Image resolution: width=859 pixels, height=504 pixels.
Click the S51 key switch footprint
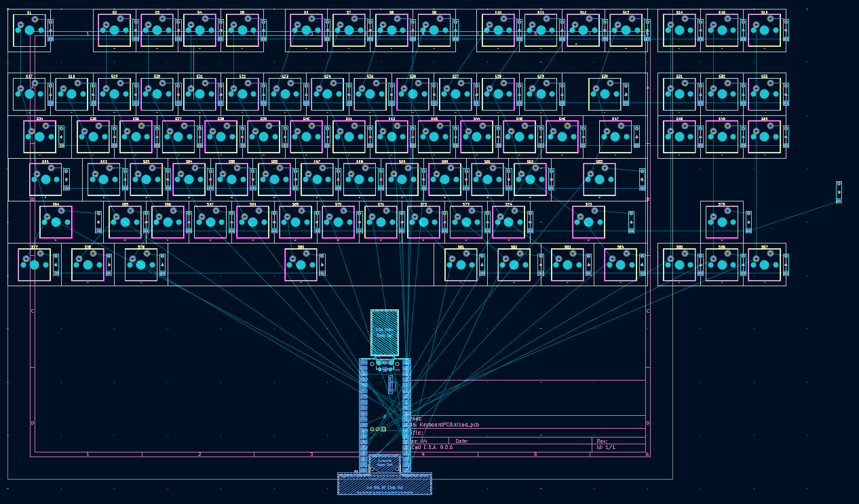pos(45,180)
